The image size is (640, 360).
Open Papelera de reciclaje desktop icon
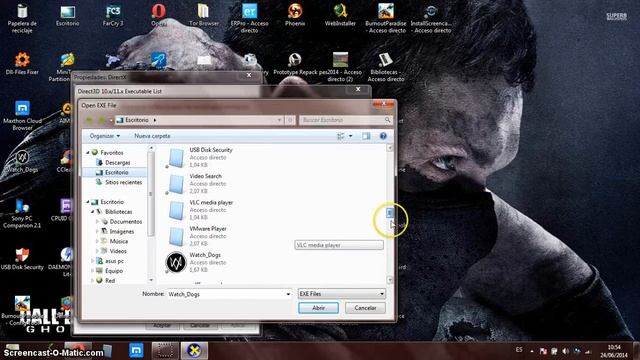[x=22, y=18]
